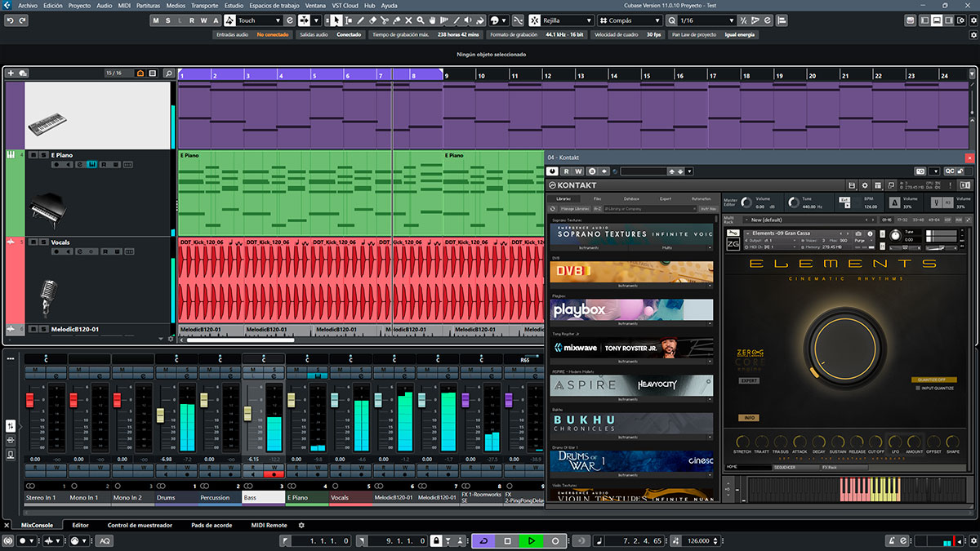Open the Kontakt QC quick controls
The height and width of the screenshot is (551, 980).
(x=950, y=171)
